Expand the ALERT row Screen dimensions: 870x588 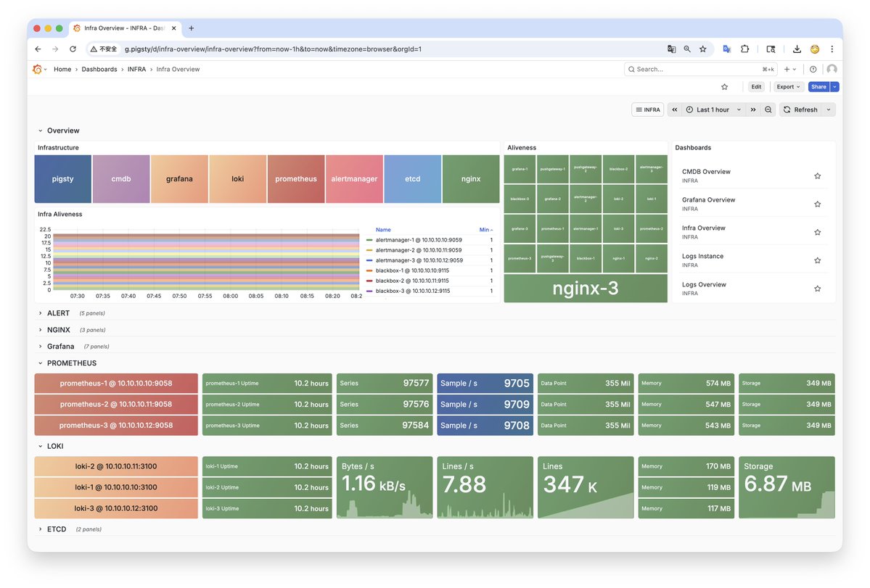coord(41,313)
